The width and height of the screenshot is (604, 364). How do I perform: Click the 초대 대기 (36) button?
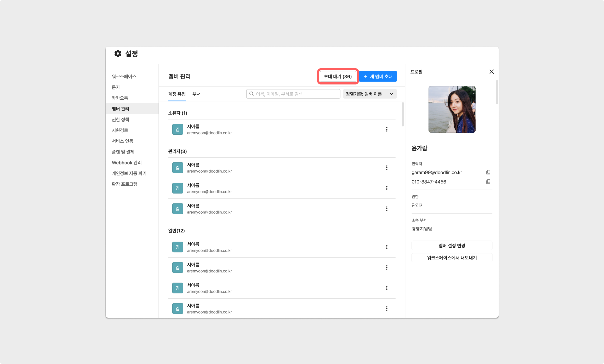[338, 77]
